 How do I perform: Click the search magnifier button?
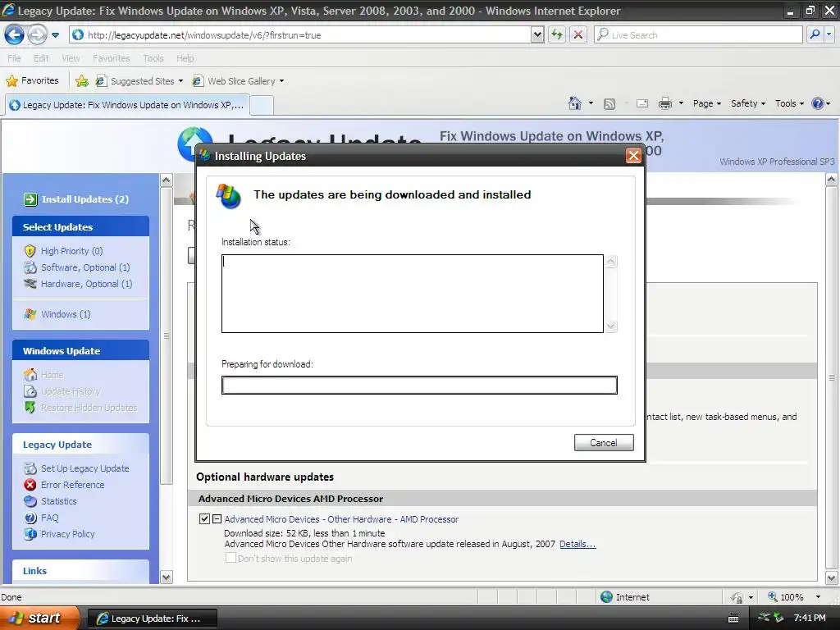(x=815, y=34)
